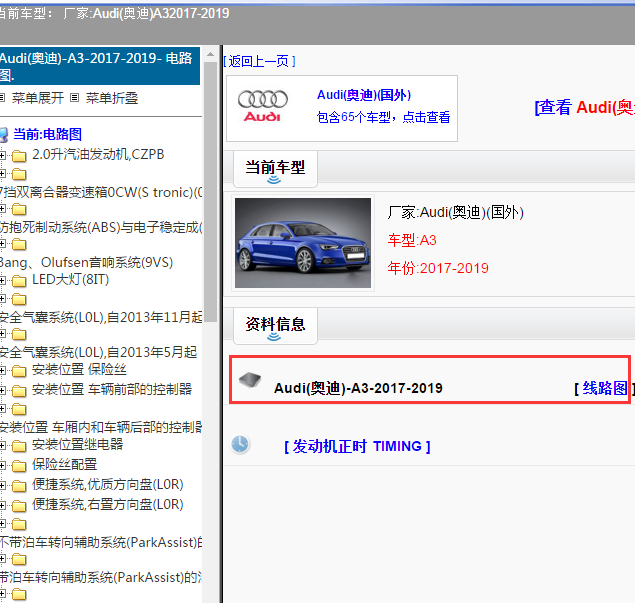Open 安装位置 车辆前部的控制器 item
Screen dimensions: 635x603
click(112, 389)
